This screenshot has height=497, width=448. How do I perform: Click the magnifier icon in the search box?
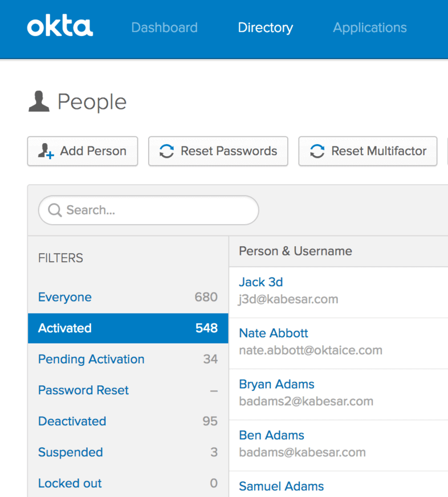[x=54, y=210]
